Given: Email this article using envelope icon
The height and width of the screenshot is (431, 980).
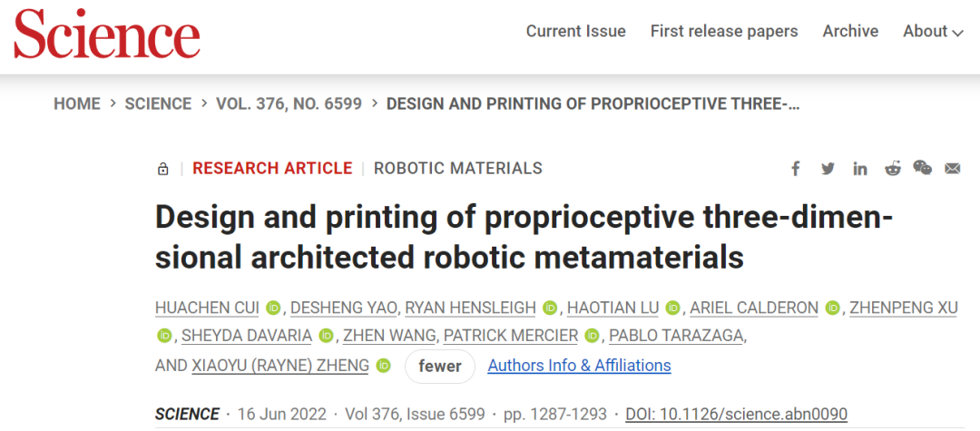Looking at the screenshot, I should (x=953, y=168).
